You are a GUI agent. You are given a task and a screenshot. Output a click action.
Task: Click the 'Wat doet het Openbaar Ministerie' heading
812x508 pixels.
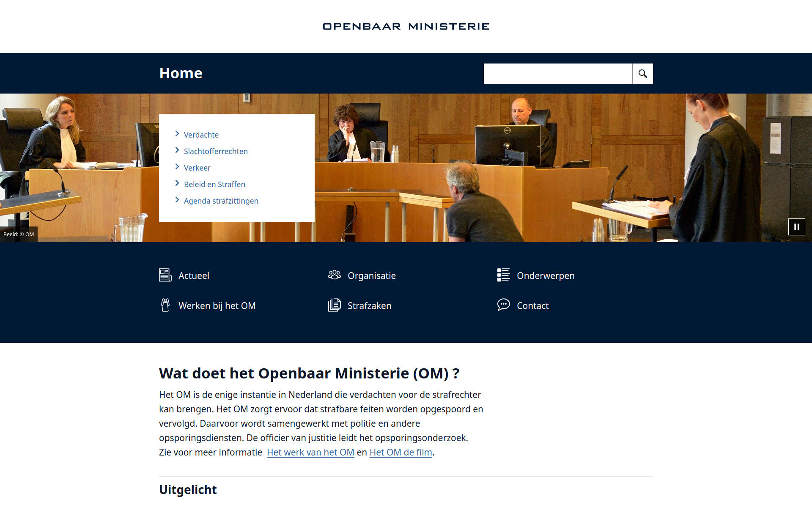pos(309,373)
